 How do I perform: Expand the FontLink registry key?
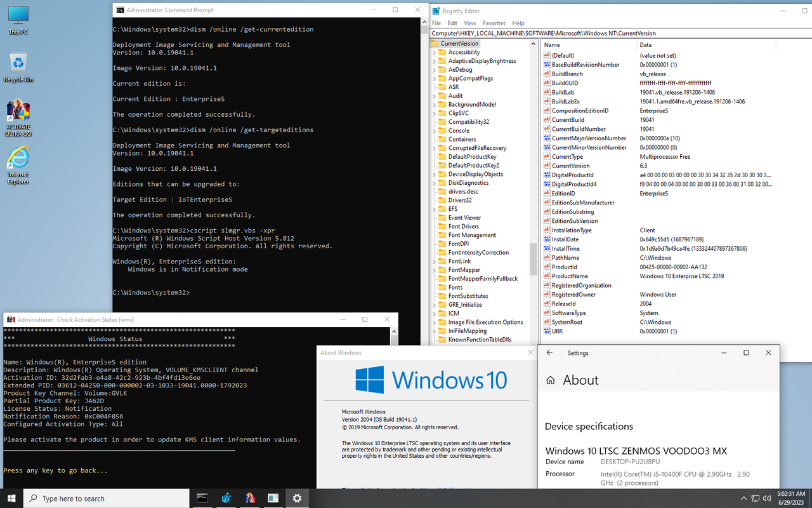tap(435, 261)
